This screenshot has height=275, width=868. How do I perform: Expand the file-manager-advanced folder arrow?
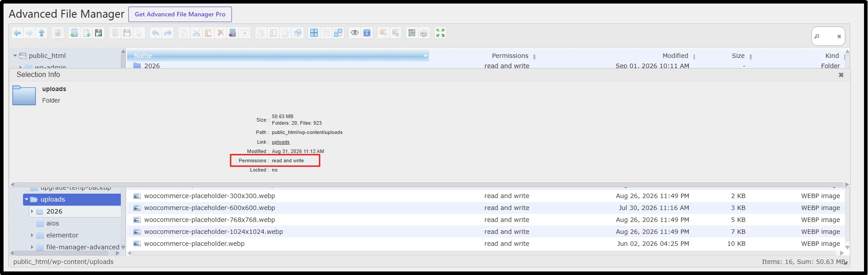(x=32, y=247)
